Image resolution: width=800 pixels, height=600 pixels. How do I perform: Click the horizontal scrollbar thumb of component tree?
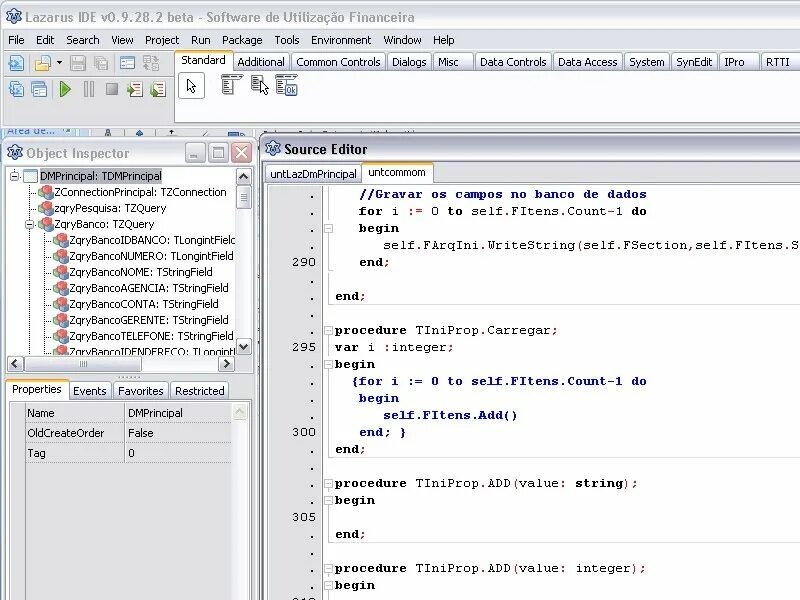click(x=83, y=364)
